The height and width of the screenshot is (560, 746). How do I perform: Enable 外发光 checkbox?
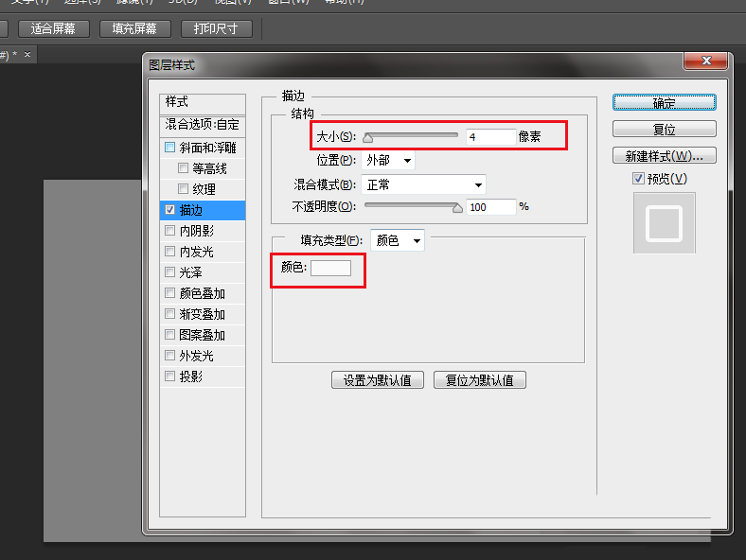[169, 355]
